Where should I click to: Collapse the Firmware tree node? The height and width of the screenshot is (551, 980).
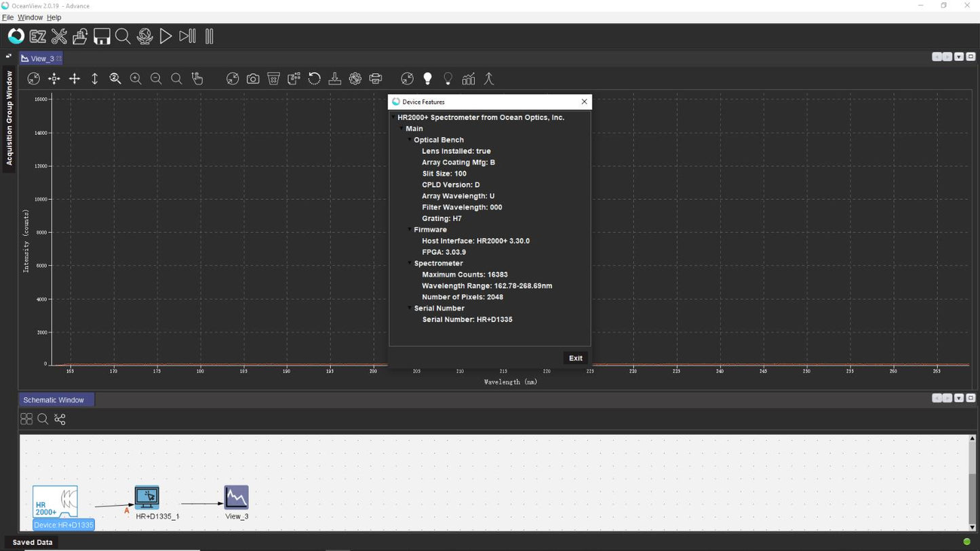click(409, 230)
